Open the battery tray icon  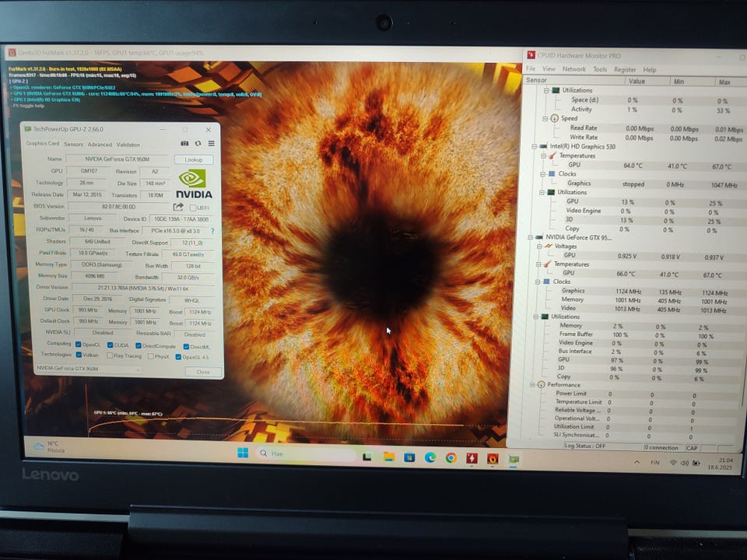pyautogui.click(x=696, y=463)
